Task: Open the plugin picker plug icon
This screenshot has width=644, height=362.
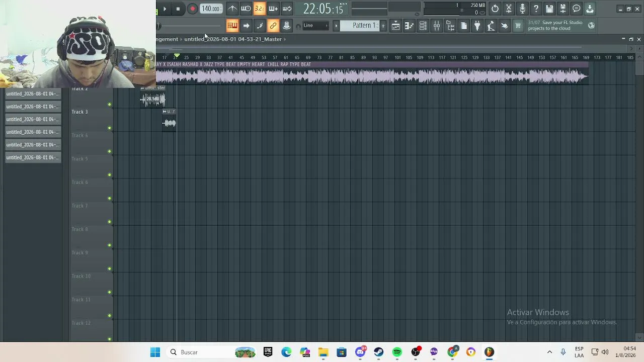Action: point(477,26)
